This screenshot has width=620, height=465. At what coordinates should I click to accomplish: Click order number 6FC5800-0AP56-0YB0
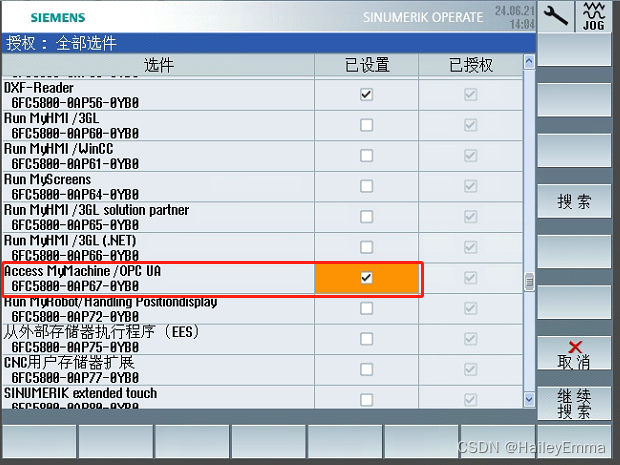coord(75,103)
